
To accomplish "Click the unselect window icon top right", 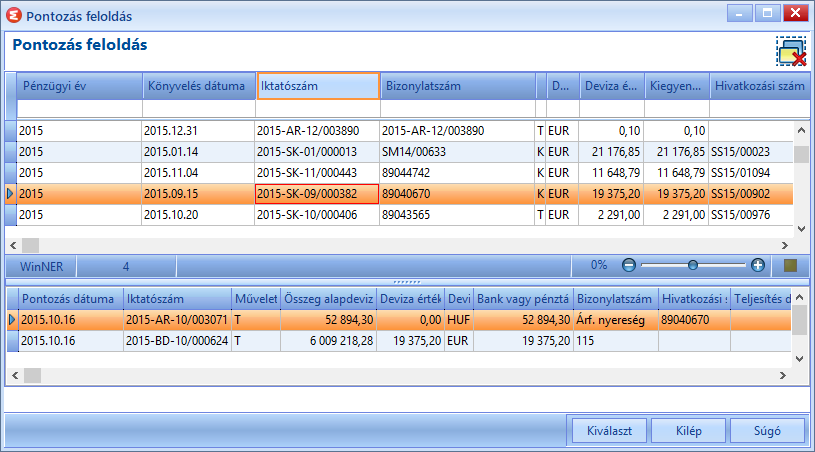I will click(x=791, y=51).
